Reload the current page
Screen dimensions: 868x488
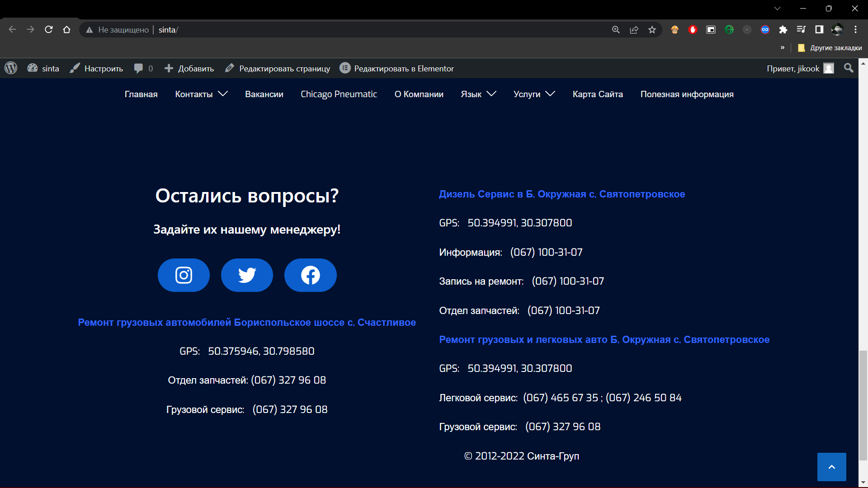coord(49,30)
